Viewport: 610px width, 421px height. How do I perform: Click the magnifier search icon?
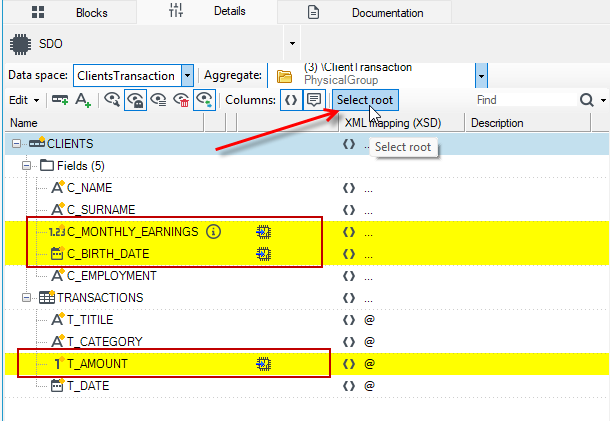click(586, 100)
